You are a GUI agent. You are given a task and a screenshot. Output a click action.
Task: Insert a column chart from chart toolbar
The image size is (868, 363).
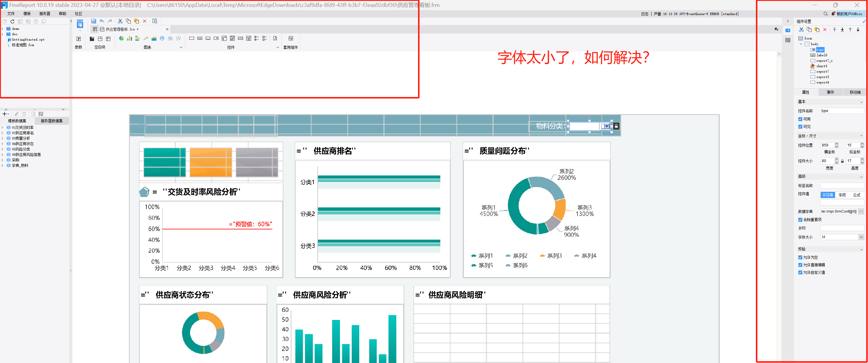pos(129,38)
